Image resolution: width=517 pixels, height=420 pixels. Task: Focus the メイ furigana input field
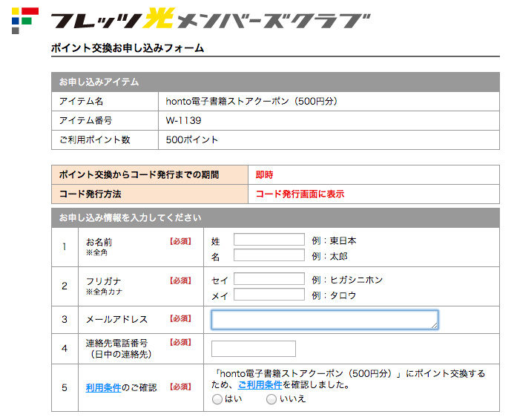point(269,295)
